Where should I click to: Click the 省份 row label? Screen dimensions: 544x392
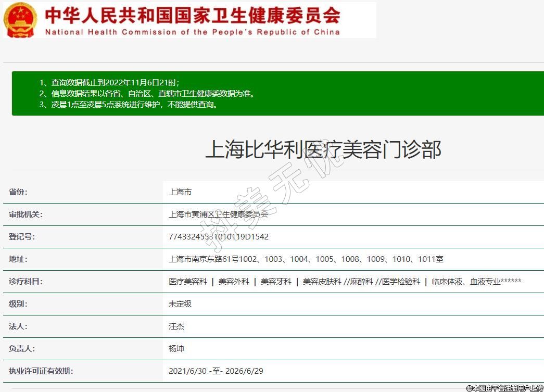pos(18,192)
